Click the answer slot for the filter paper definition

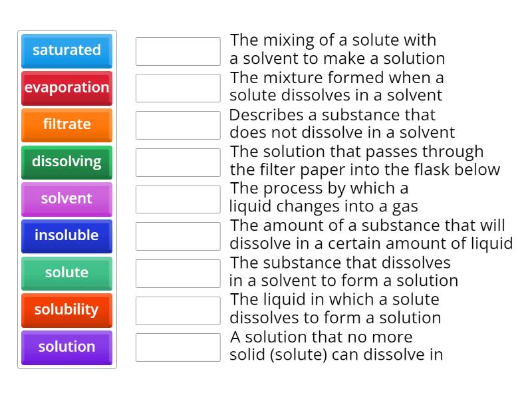click(177, 160)
